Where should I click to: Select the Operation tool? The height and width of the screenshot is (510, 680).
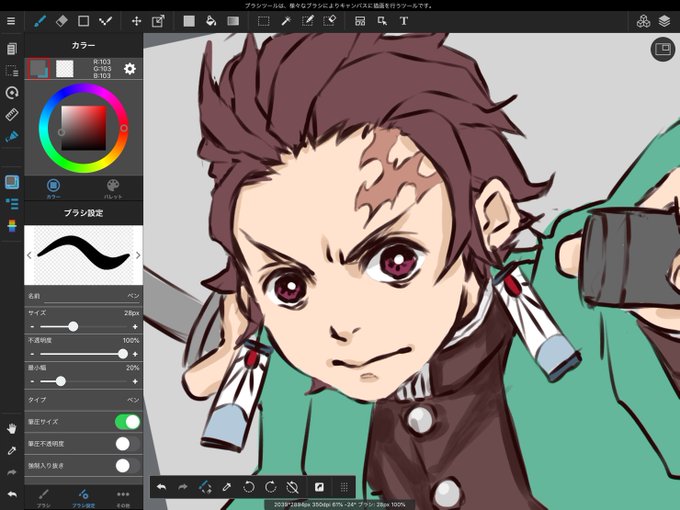point(382,21)
